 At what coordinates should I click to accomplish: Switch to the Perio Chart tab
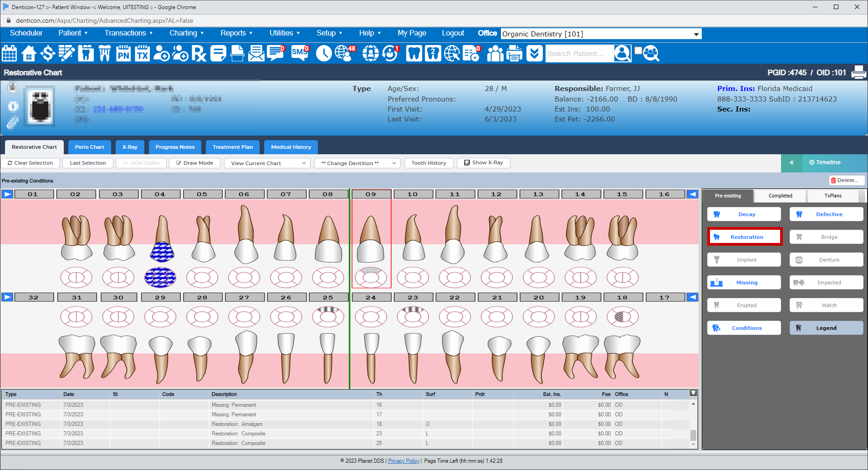click(89, 147)
